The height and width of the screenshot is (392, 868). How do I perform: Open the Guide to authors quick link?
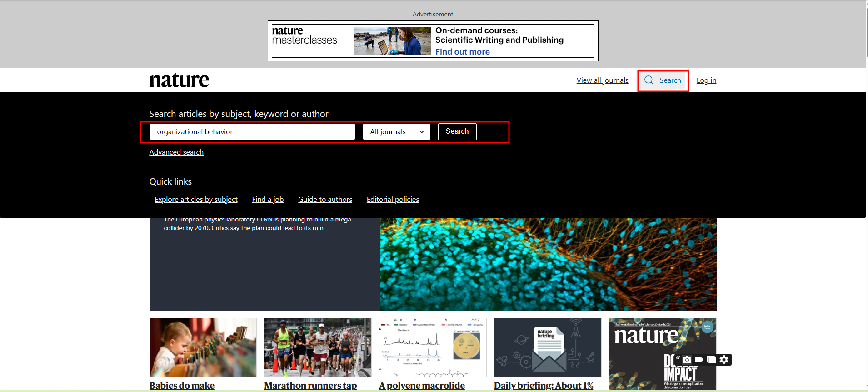[x=325, y=200]
